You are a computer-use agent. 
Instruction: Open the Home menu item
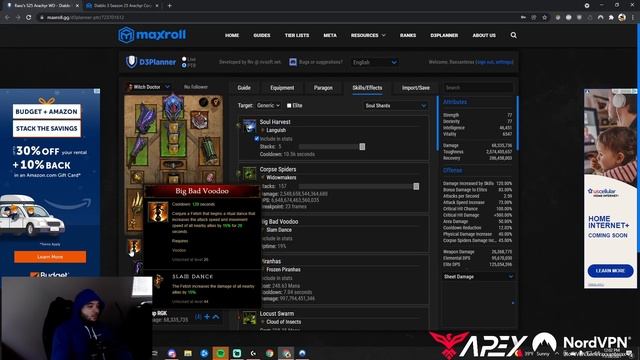(x=232, y=36)
